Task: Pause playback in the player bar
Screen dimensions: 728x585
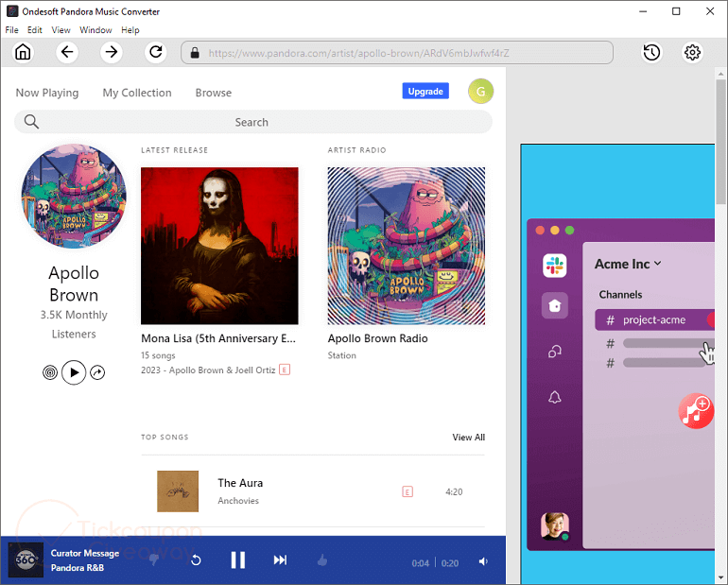Action: pyautogui.click(x=237, y=559)
